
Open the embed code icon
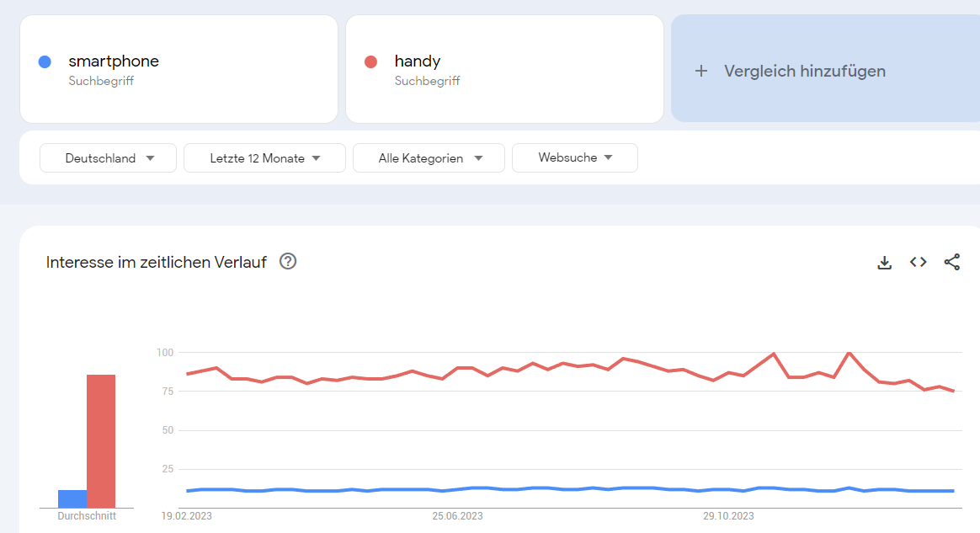[919, 262]
